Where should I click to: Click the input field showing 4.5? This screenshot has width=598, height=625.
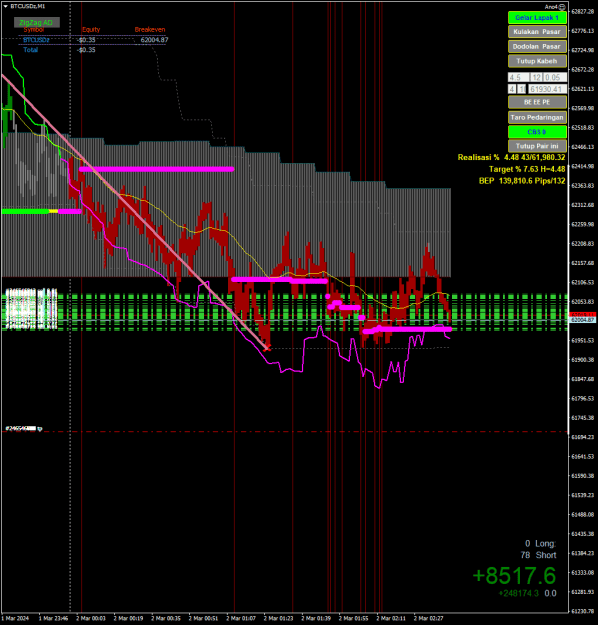pyautogui.click(x=519, y=77)
